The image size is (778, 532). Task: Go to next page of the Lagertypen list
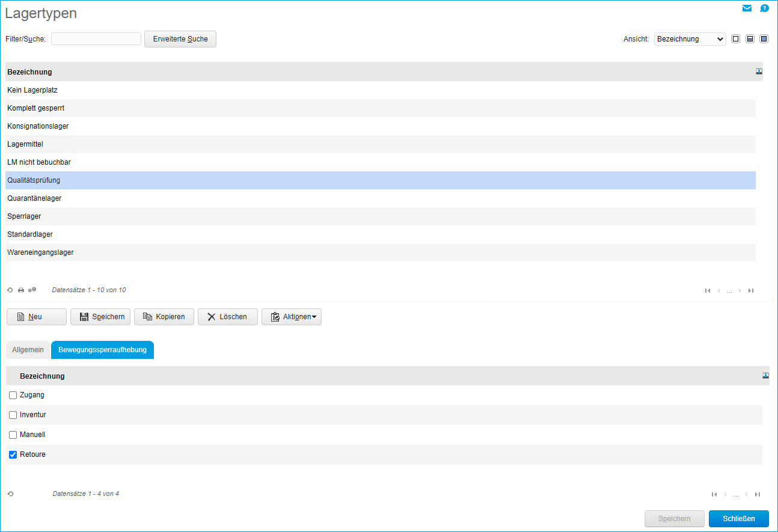740,291
